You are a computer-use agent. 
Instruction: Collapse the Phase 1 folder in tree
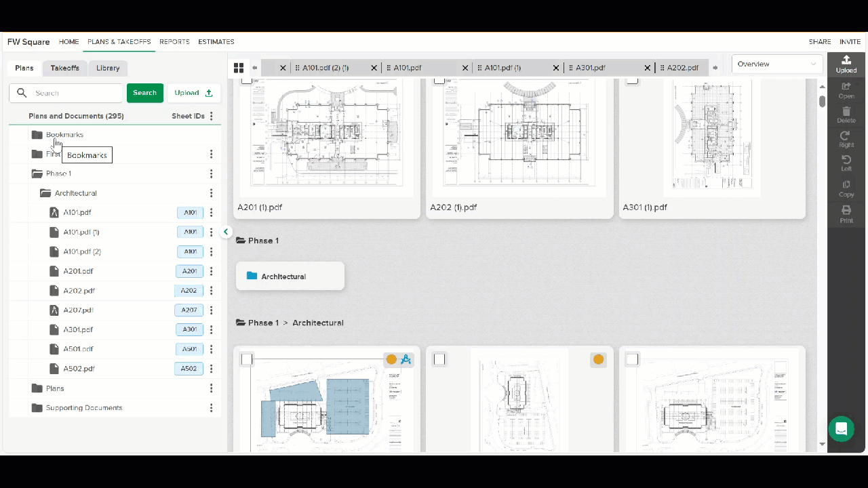(37, 174)
